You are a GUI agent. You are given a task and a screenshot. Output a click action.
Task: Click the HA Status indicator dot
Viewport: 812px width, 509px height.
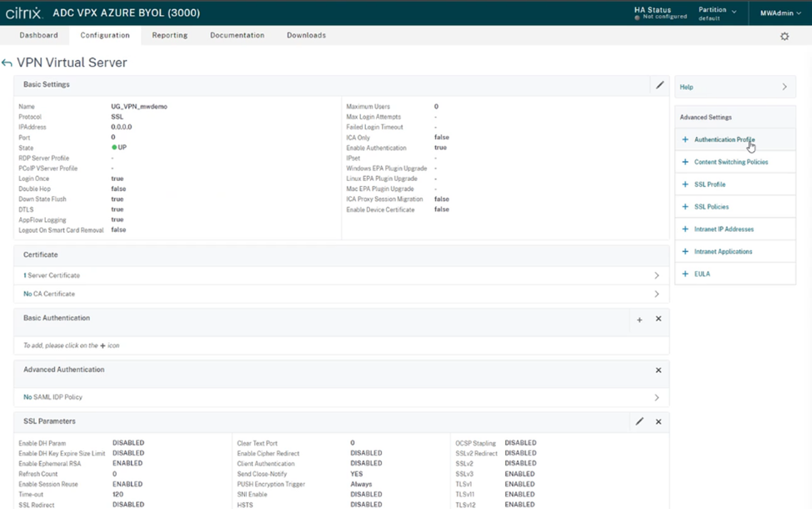[x=637, y=18]
